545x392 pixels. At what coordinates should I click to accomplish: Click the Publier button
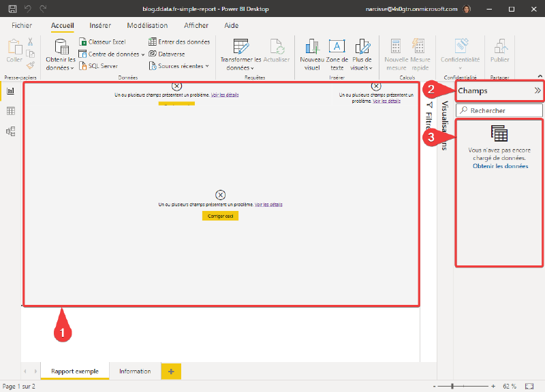point(499,51)
